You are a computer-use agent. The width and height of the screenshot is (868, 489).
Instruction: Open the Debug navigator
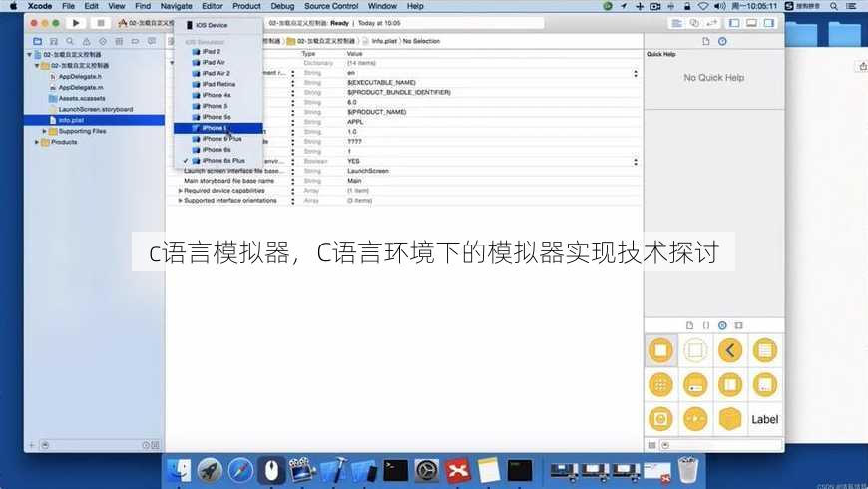(x=119, y=42)
